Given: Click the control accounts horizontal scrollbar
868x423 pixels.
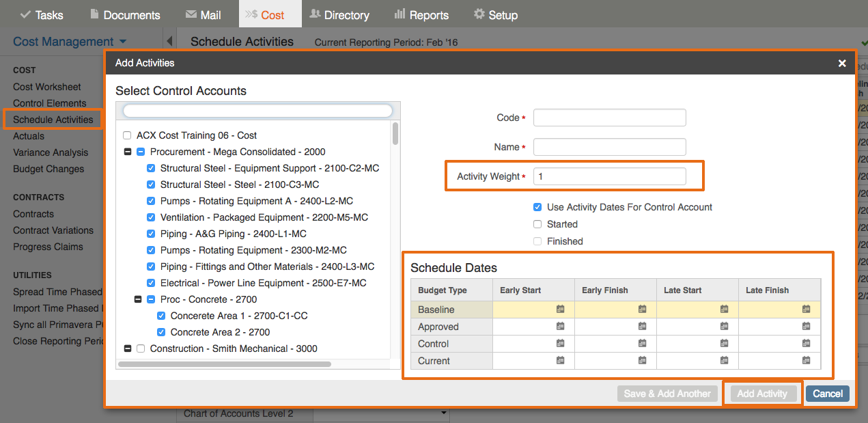Looking at the screenshot, I should tap(224, 364).
